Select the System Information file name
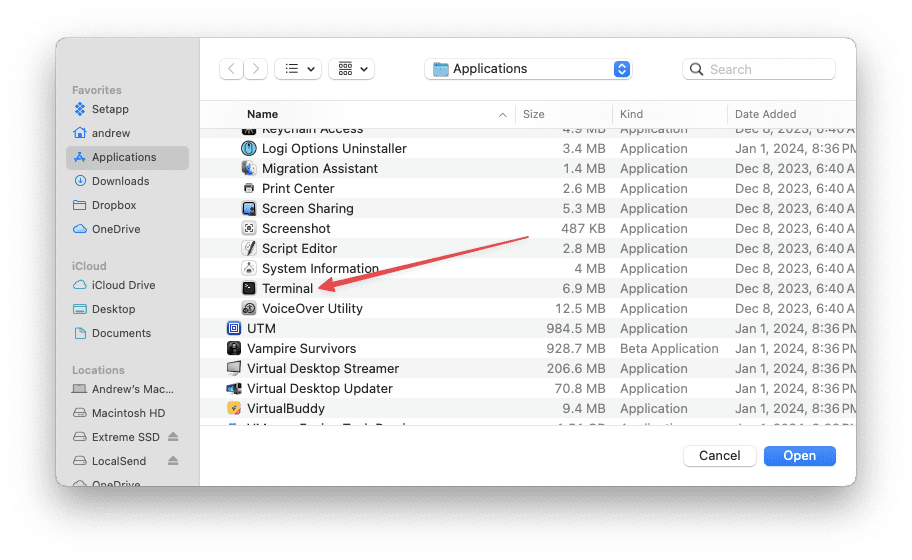The height and width of the screenshot is (560, 912). coord(320,269)
